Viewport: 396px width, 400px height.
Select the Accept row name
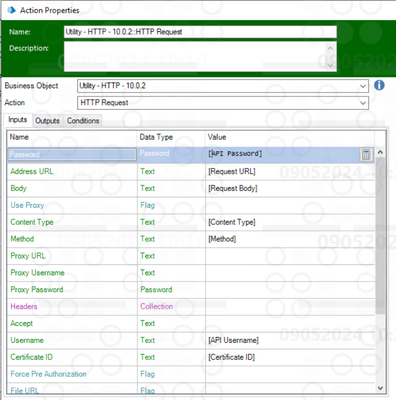tap(22, 323)
